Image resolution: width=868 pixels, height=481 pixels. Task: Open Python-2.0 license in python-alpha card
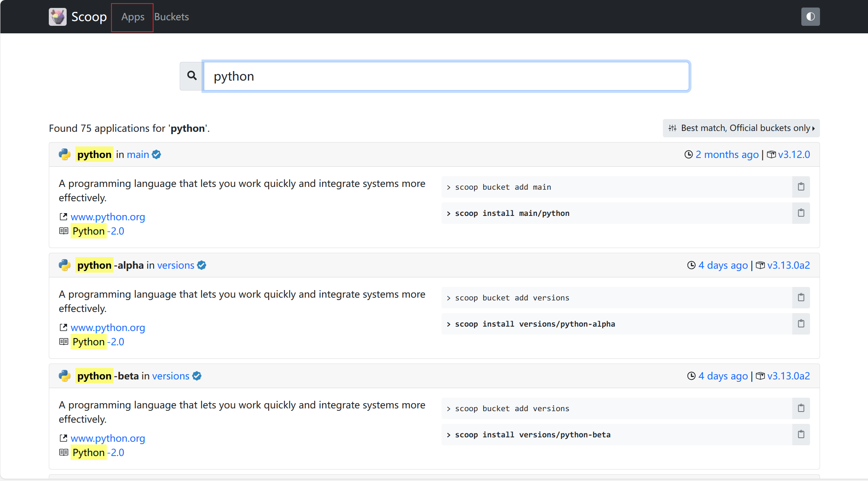point(98,342)
